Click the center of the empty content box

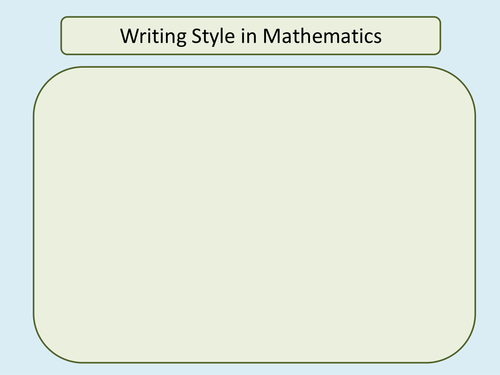254,215
